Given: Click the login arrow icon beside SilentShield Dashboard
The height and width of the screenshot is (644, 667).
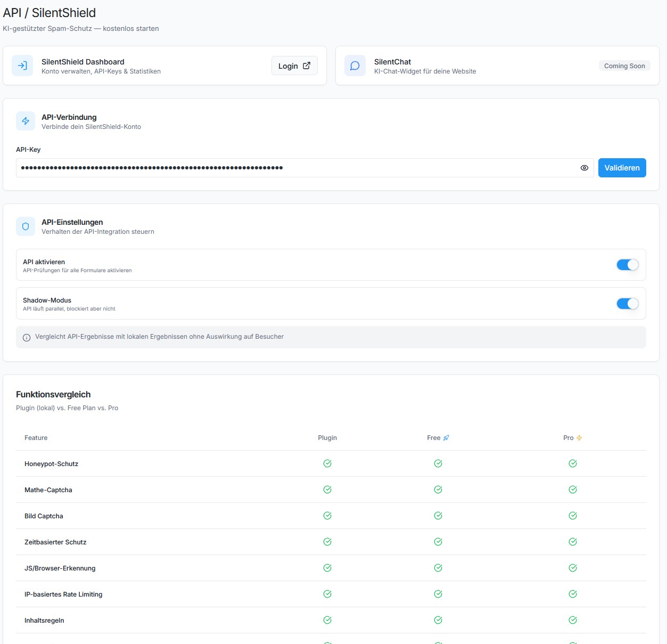Looking at the screenshot, I should coord(22,66).
